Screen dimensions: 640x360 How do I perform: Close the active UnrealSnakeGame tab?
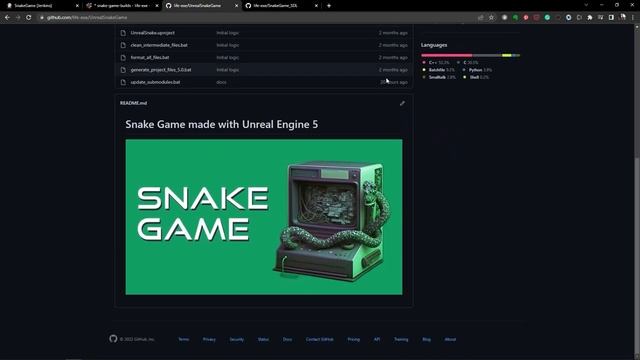point(236,6)
